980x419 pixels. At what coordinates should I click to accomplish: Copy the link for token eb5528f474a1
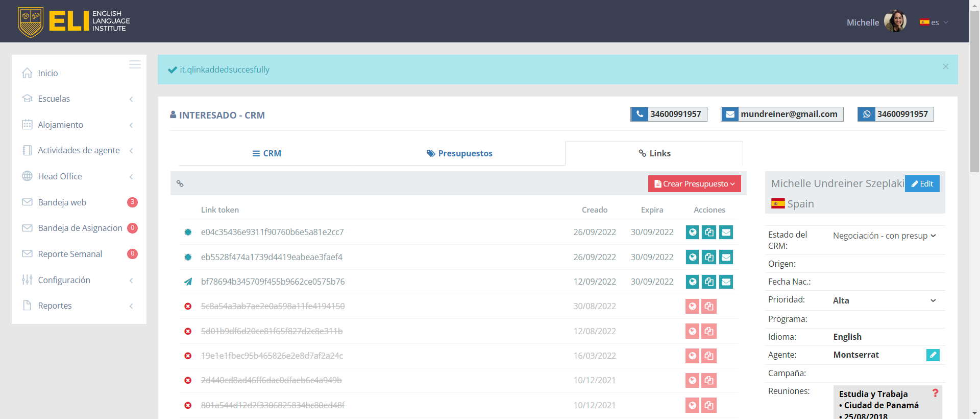tap(709, 257)
